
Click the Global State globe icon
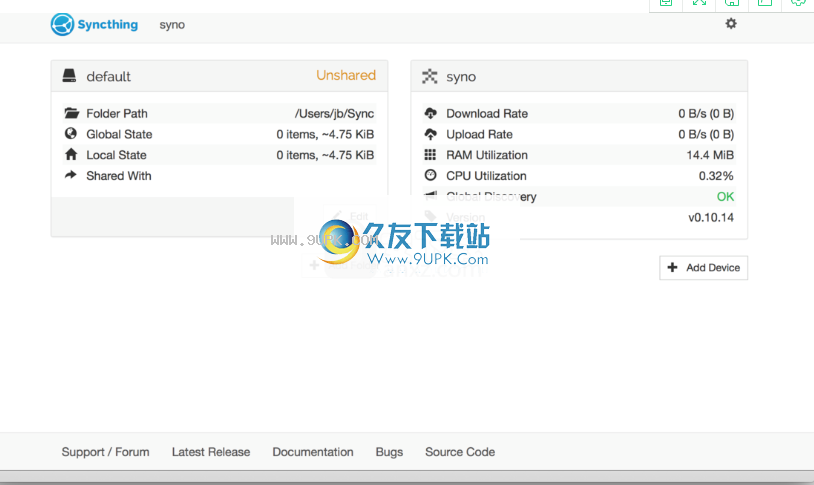71,133
